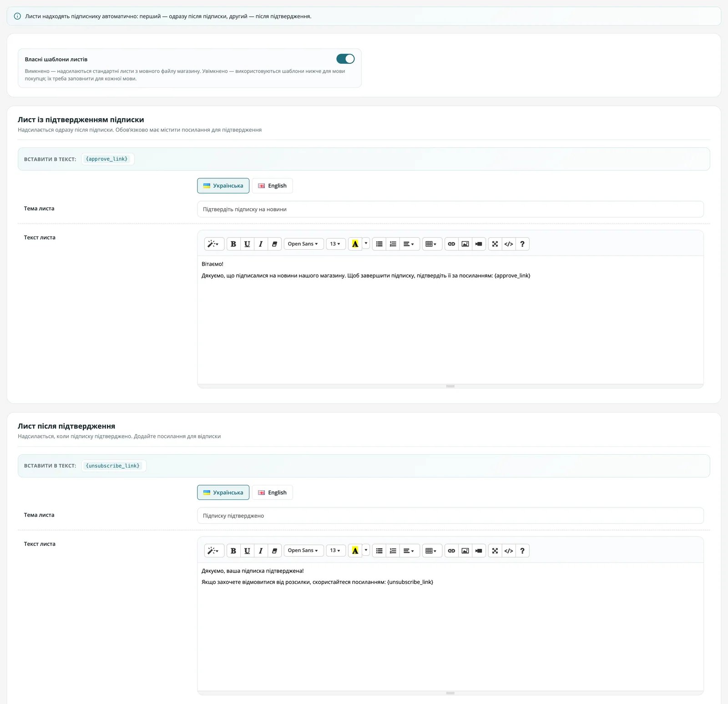The image size is (728, 704).
Task: Select Українська tab for post-confirmation letter
Action: coord(223,493)
